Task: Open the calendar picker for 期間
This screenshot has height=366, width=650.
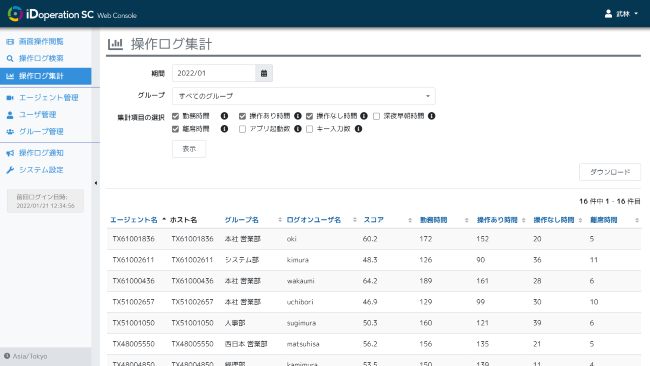Action: (x=264, y=73)
